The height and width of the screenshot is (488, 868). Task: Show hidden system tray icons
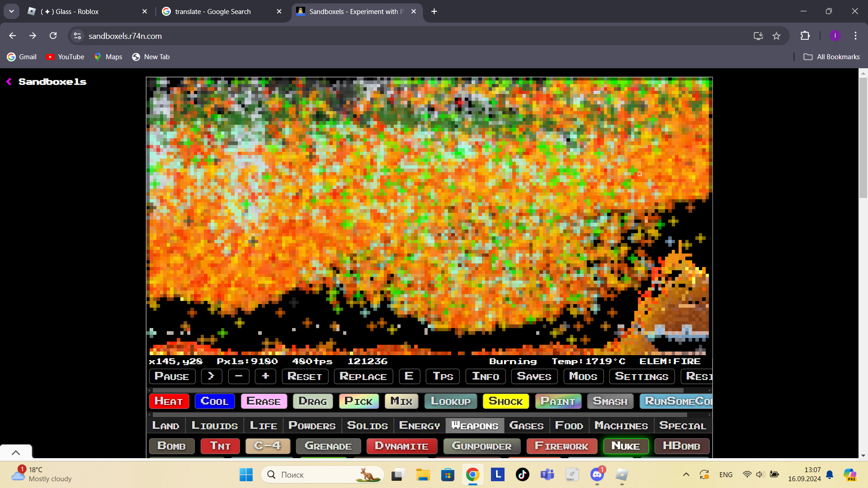tap(686, 475)
